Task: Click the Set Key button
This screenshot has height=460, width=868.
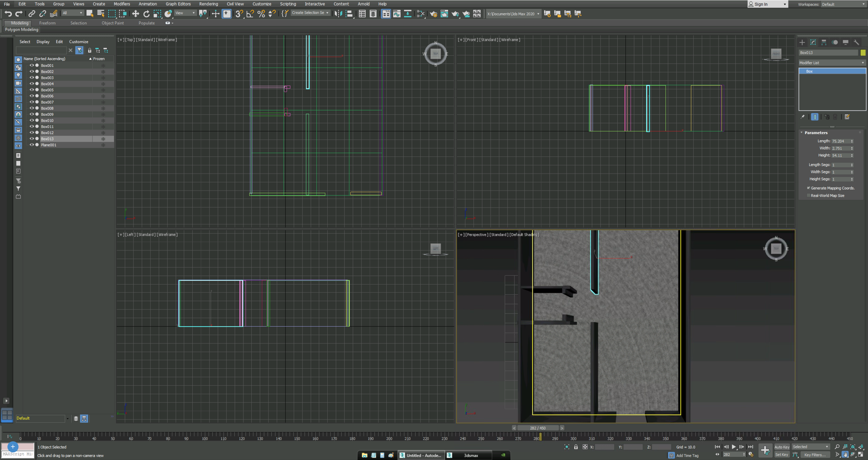Action: pos(782,455)
